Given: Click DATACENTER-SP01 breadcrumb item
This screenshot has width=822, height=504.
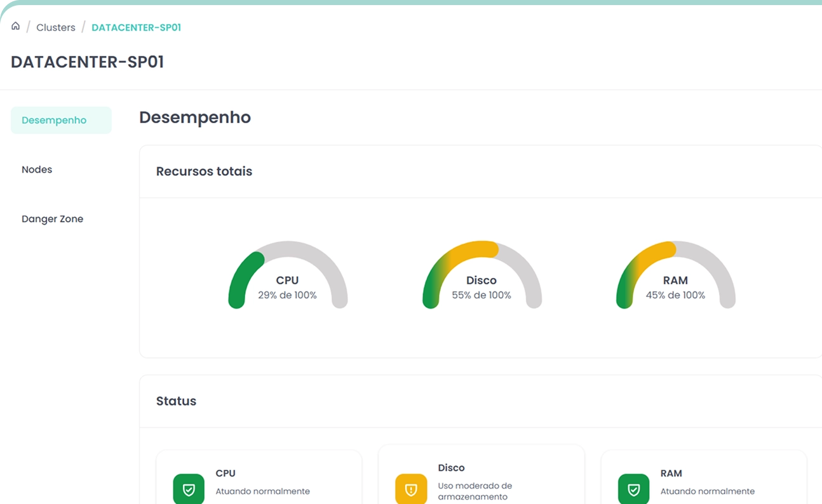Looking at the screenshot, I should (x=136, y=27).
